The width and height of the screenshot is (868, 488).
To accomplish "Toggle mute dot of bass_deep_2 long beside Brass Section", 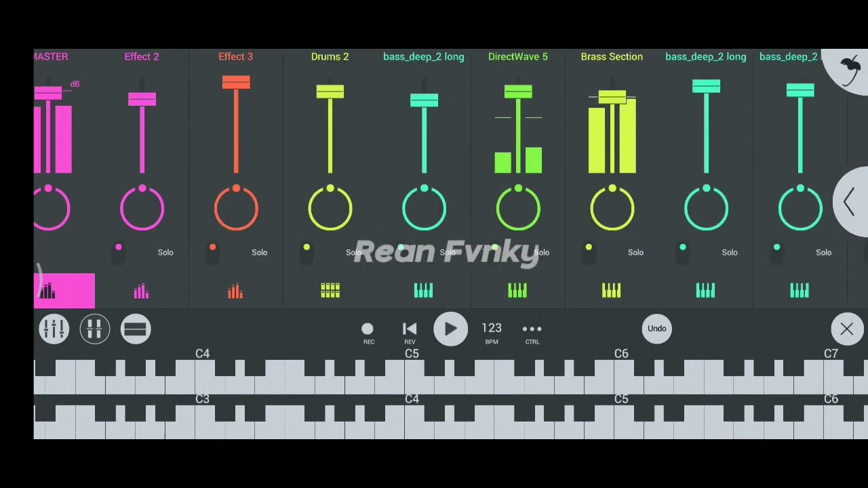I will 683,247.
